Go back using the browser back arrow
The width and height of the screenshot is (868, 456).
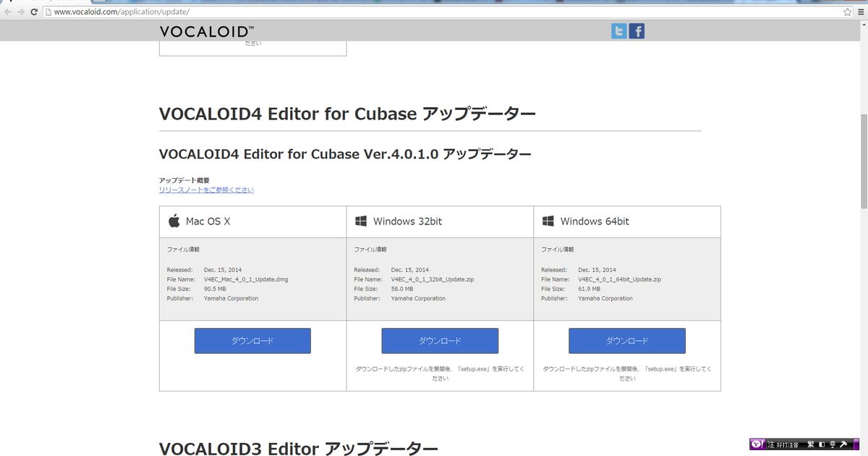click(8, 12)
